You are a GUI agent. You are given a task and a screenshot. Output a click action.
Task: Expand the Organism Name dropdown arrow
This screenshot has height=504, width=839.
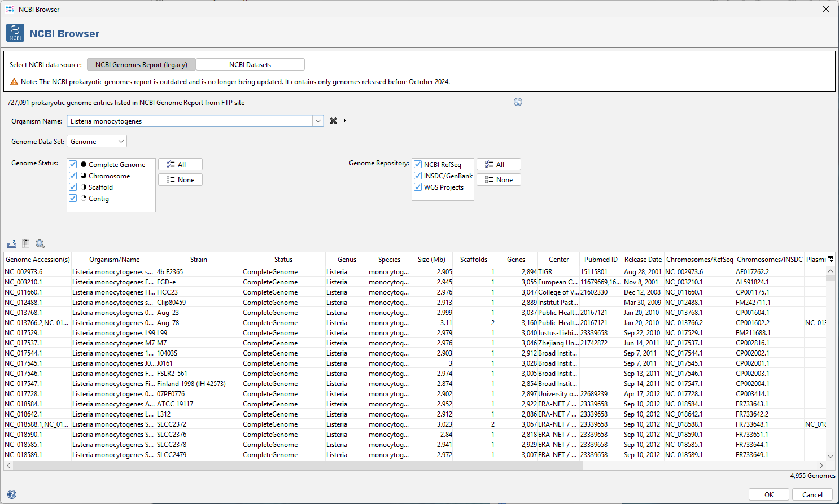[318, 121]
